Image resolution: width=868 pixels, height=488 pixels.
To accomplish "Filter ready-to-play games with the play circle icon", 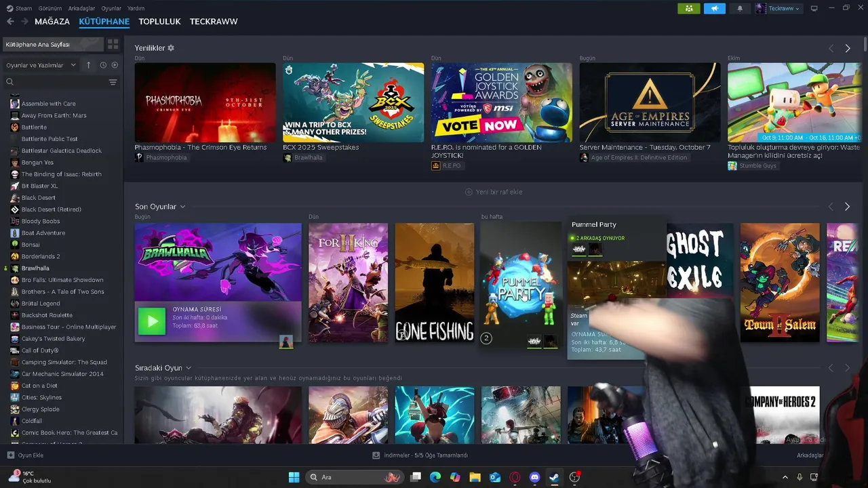I will (x=115, y=65).
